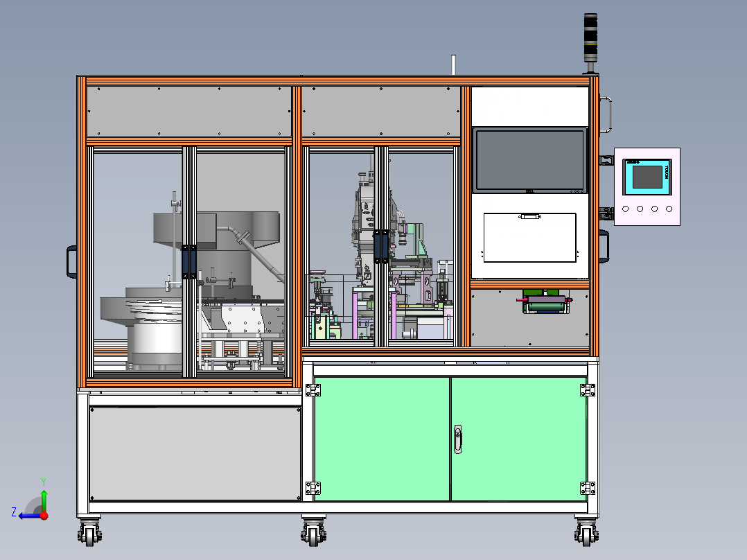Select the white drawer panel under the monitor
The height and width of the screenshot is (560, 747).
pyautogui.click(x=529, y=238)
